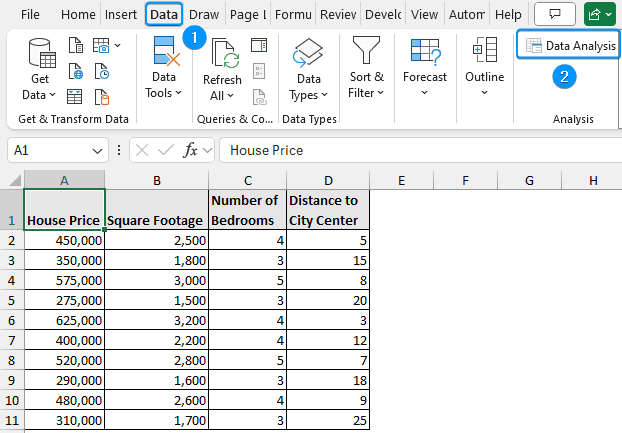Open Recent Sources clock icon

[102, 71]
